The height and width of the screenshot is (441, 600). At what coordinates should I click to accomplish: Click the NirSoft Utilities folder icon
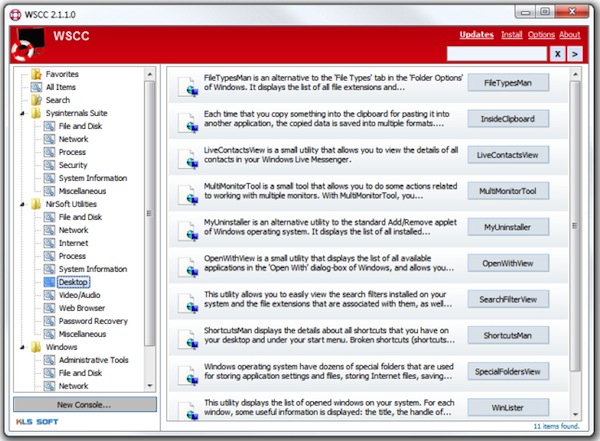36,204
